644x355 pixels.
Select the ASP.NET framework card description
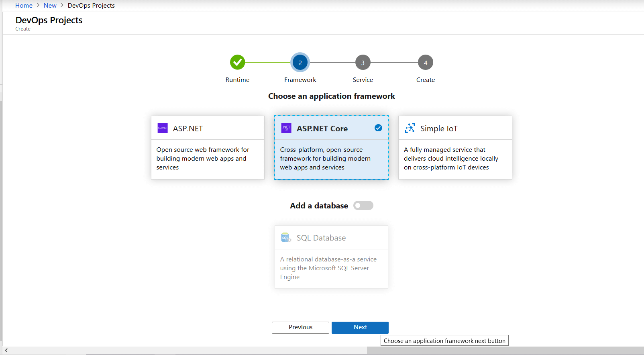[203, 159]
